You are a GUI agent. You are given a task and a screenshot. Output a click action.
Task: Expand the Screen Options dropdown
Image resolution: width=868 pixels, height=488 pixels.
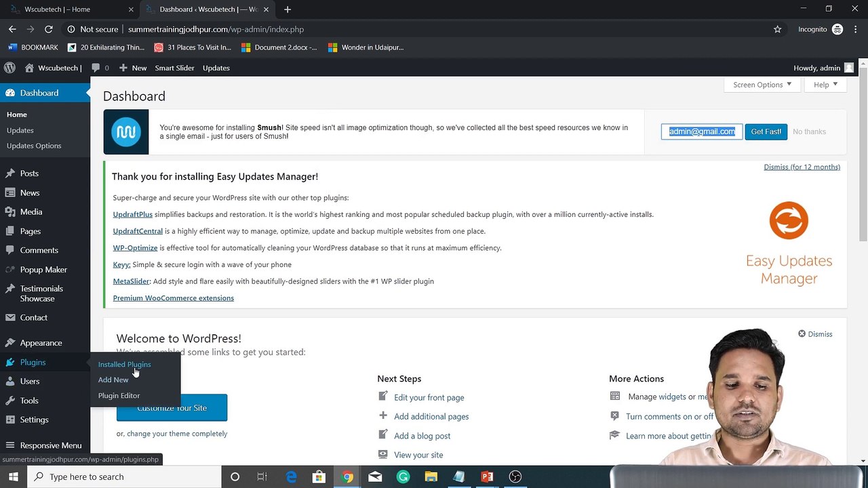click(x=762, y=85)
